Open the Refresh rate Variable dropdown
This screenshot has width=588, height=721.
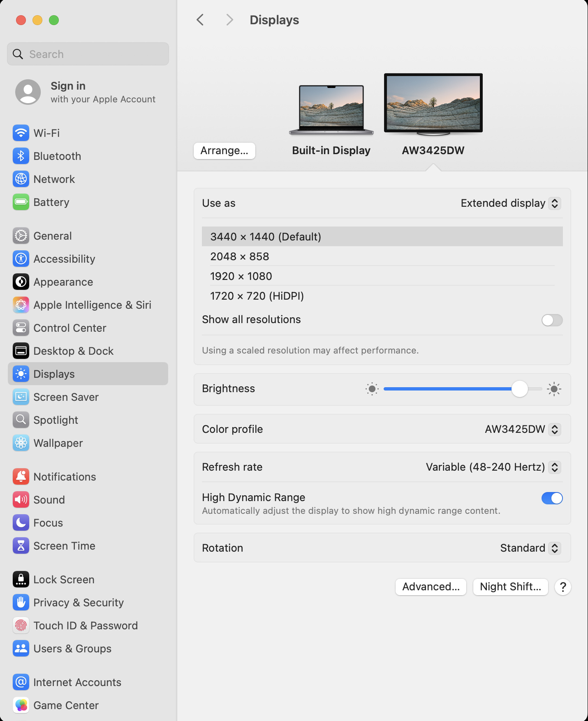(493, 467)
